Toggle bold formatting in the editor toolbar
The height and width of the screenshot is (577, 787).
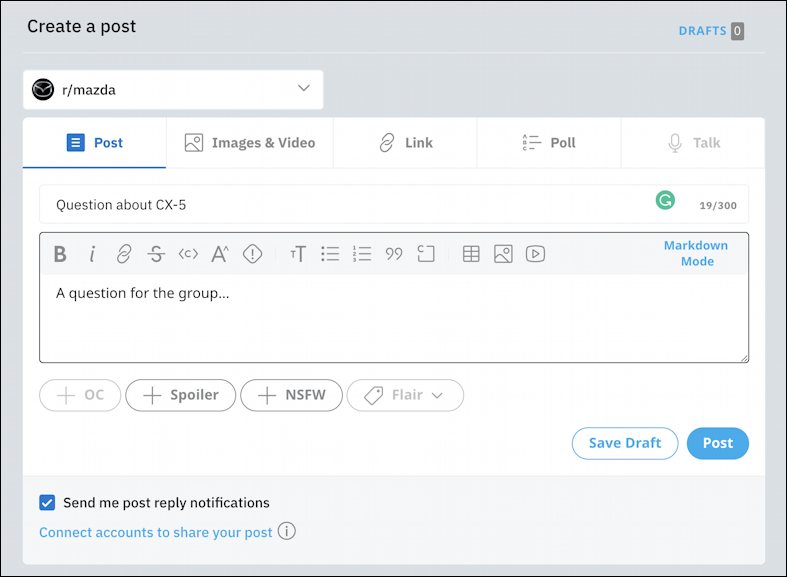60,254
